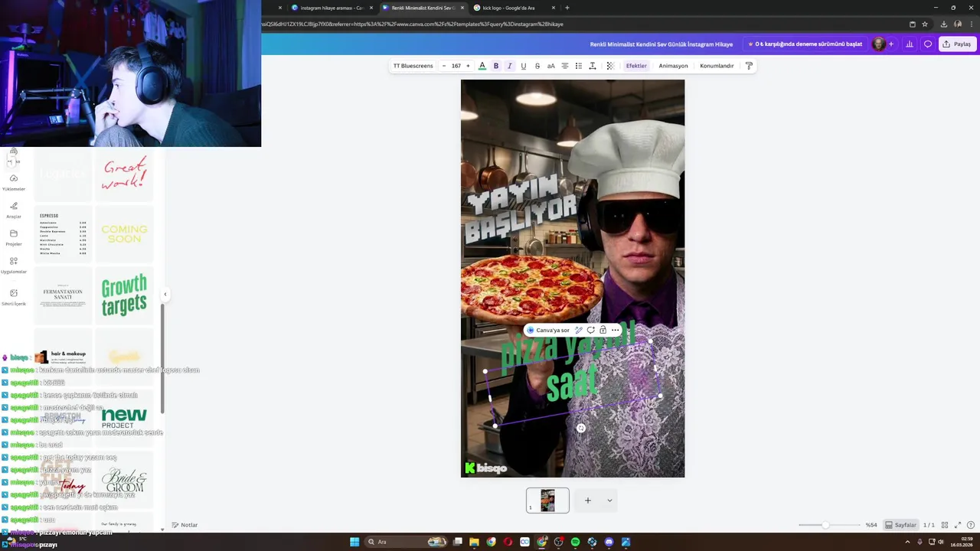Image resolution: width=980 pixels, height=551 pixels.
Task: Toggle underline on the selected text
Action: pos(524,66)
